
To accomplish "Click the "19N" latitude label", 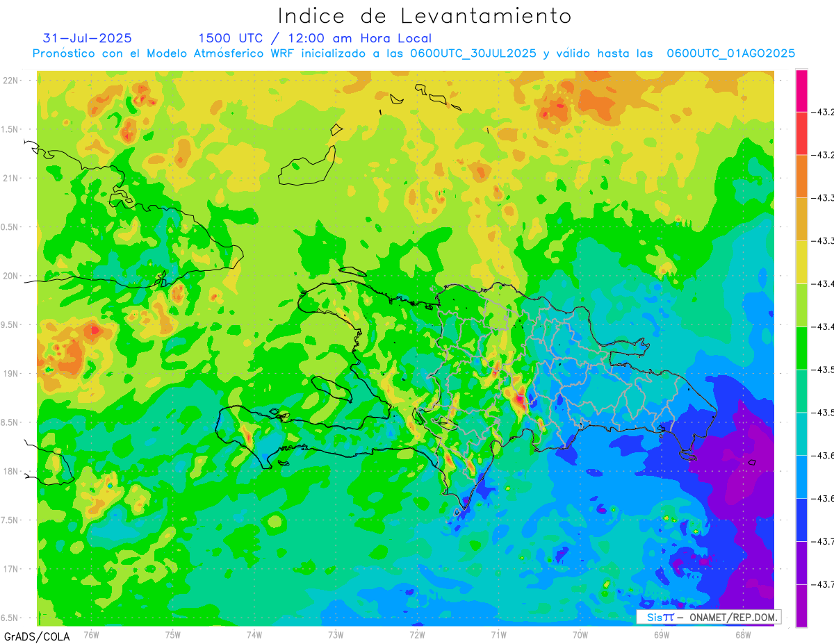I will 11,374.
